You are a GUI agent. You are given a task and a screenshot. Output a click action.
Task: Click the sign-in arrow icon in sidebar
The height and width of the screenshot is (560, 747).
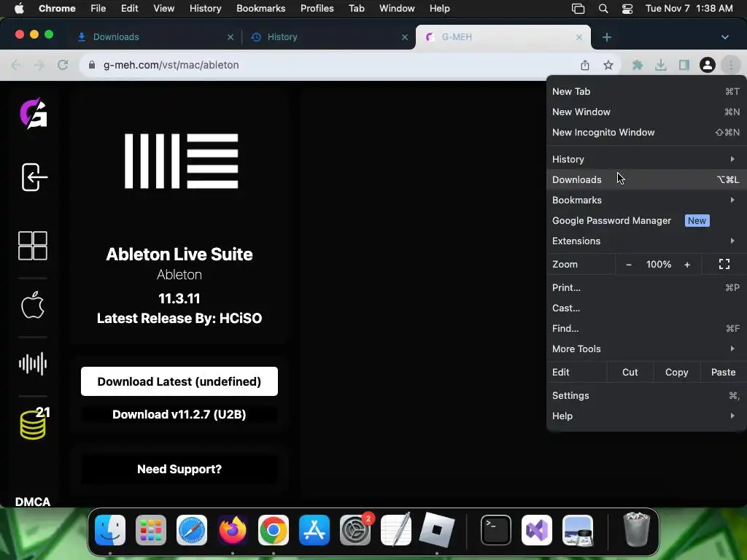click(34, 177)
